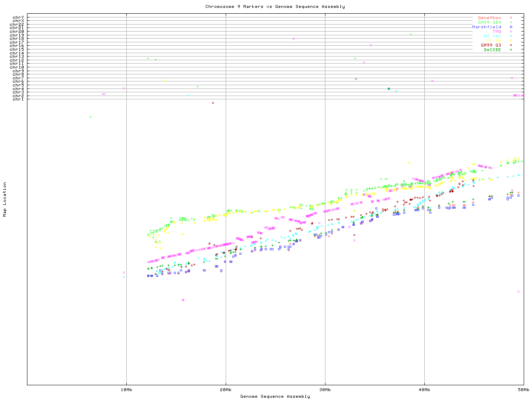Image resolution: width=532 pixels, height=399 pixels.
Task: Click the green plus marker beside GM99 GB4
Action: pos(511,22)
